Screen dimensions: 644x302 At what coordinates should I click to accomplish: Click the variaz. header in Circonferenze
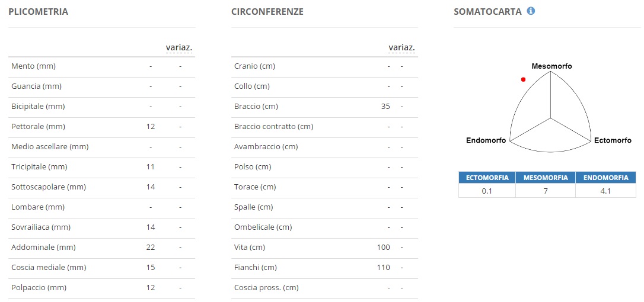click(x=401, y=47)
